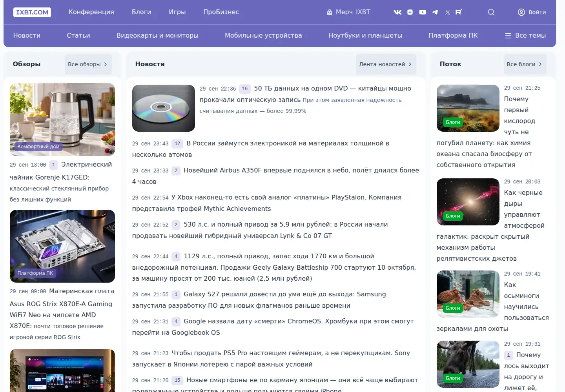
Task: Go to Платформа ПК section in navigation bar
Action: tap(453, 35)
